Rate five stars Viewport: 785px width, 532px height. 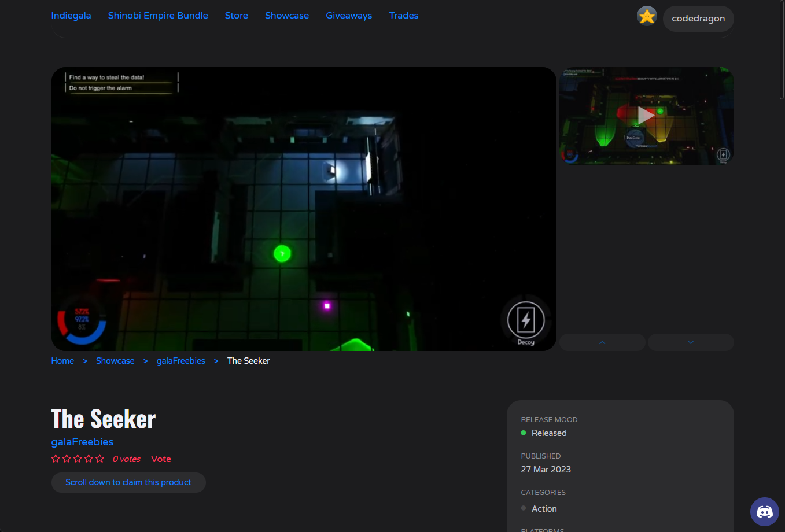coord(99,459)
